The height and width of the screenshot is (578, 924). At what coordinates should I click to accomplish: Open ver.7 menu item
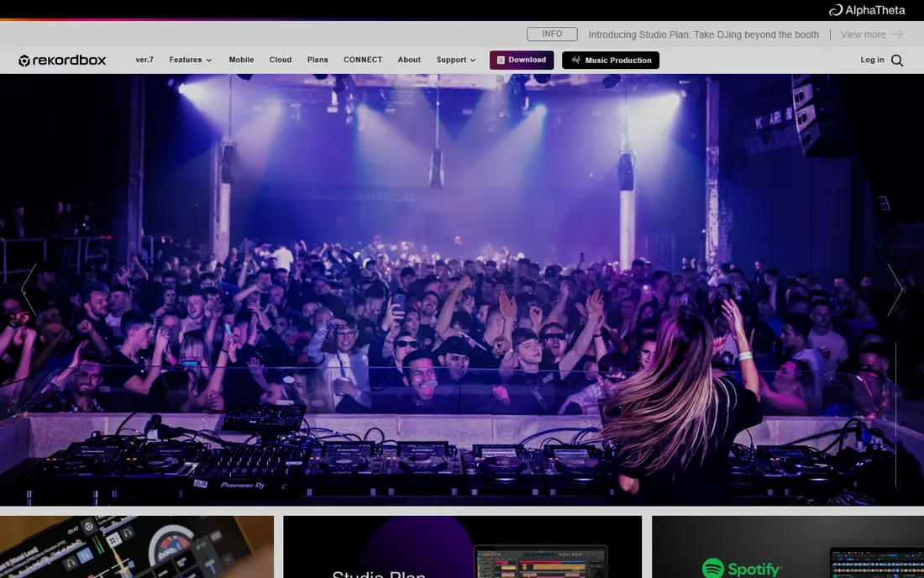pos(144,60)
